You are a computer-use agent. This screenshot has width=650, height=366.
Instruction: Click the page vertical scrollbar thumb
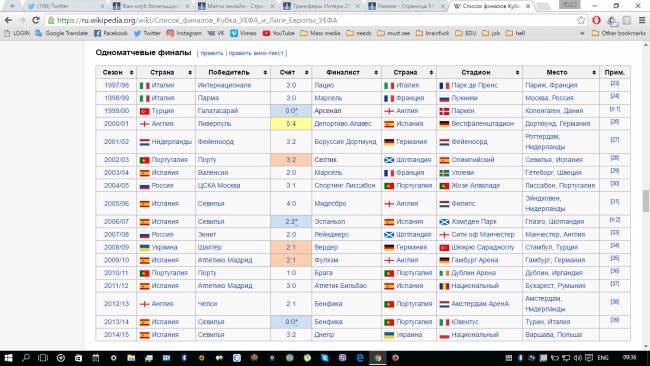(645, 201)
